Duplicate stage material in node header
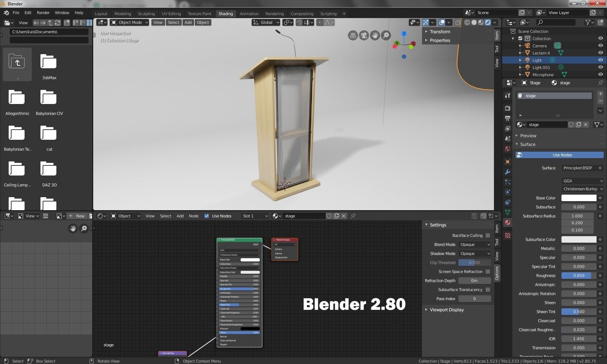 (x=336, y=216)
